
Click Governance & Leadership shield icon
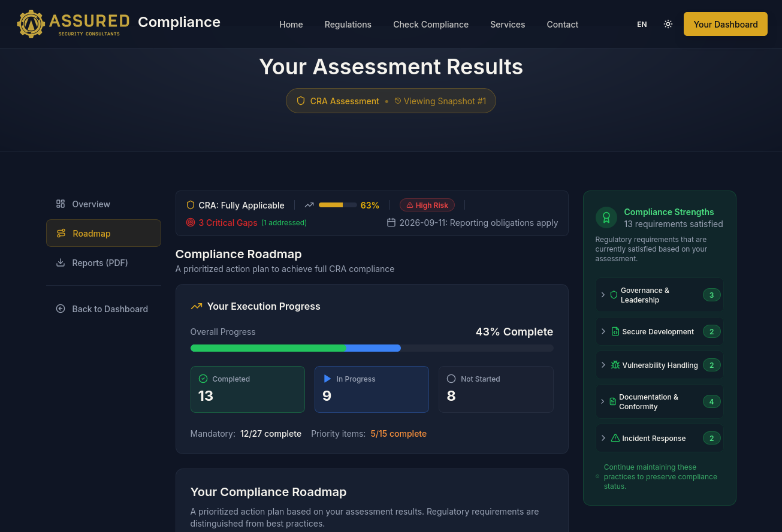tap(614, 295)
